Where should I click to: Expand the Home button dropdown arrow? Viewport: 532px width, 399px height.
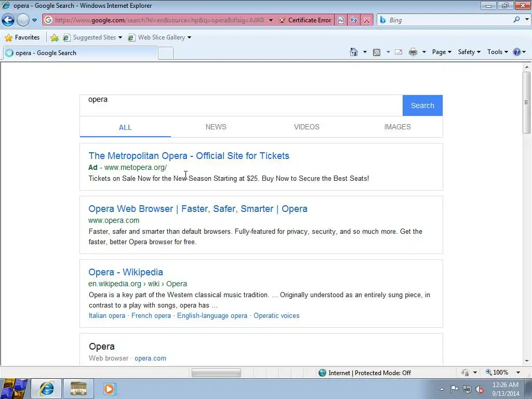(365, 52)
